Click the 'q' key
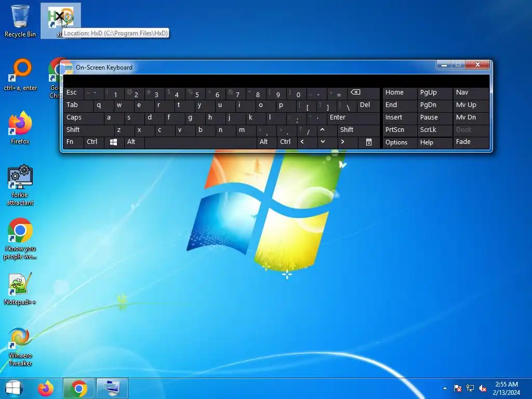This screenshot has width=532, height=399. (x=103, y=105)
